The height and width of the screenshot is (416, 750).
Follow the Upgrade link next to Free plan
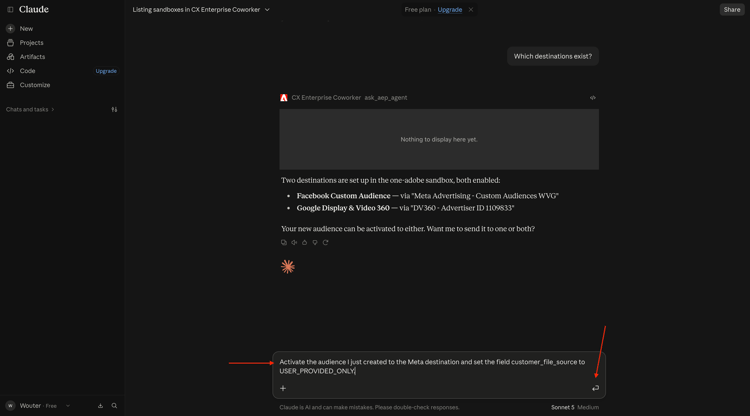450,10
